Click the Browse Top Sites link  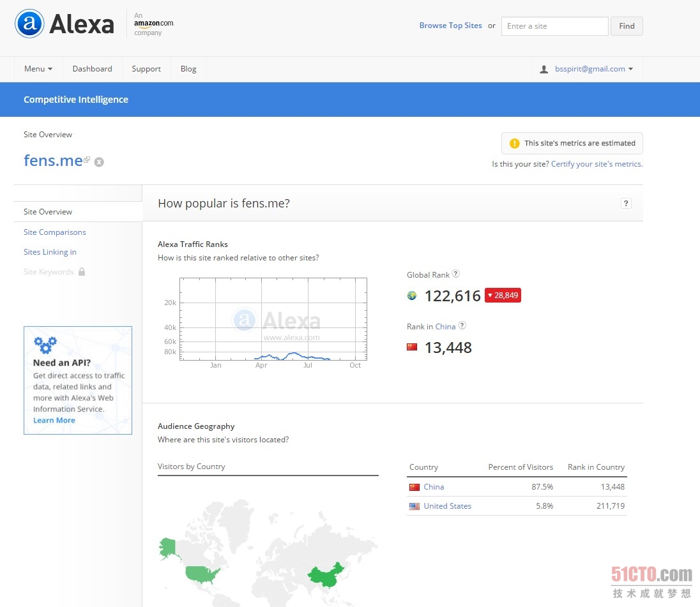point(450,26)
